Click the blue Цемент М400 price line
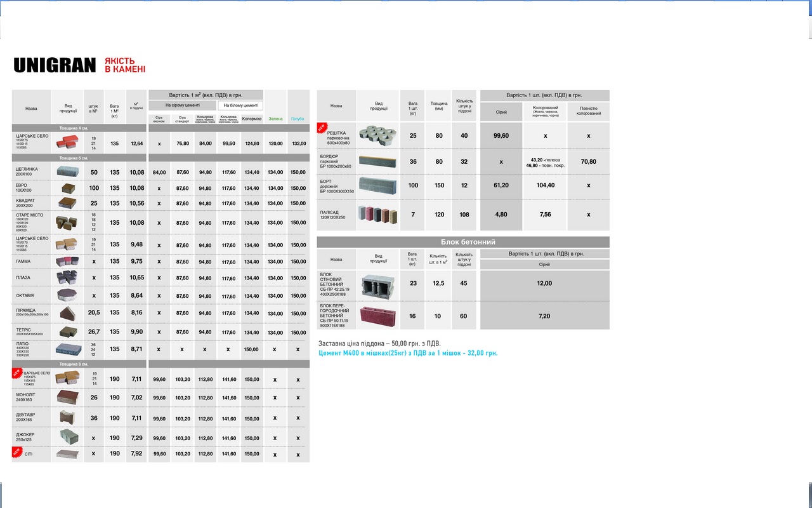812x508 pixels. [408, 353]
